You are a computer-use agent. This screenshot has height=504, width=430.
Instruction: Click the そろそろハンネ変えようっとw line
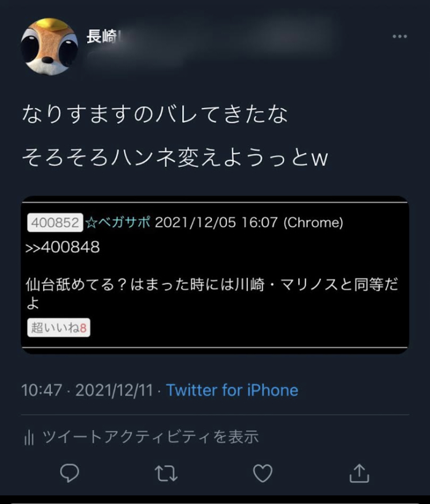pyautogui.click(x=175, y=157)
